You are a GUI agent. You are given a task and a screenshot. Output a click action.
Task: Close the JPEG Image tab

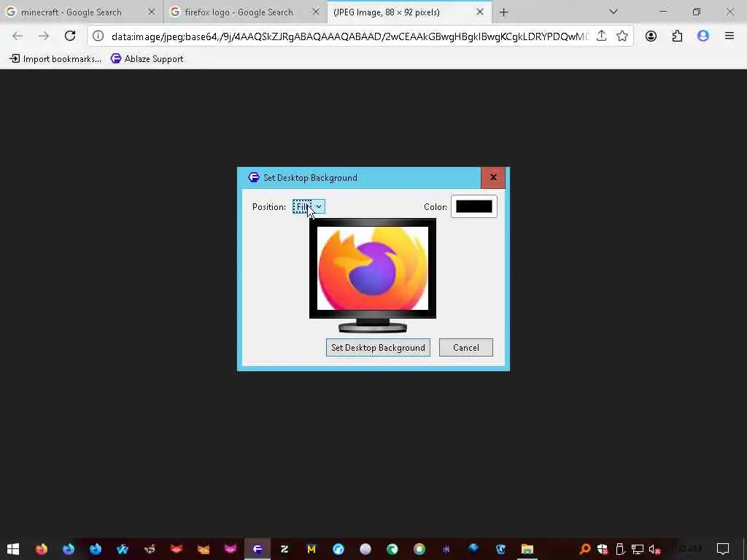[480, 12]
